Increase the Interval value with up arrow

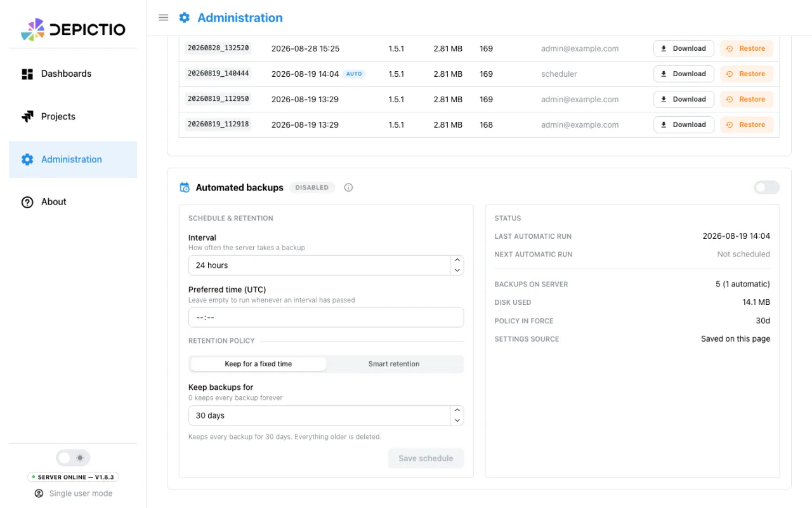pyautogui.click(x=457, y=260)
